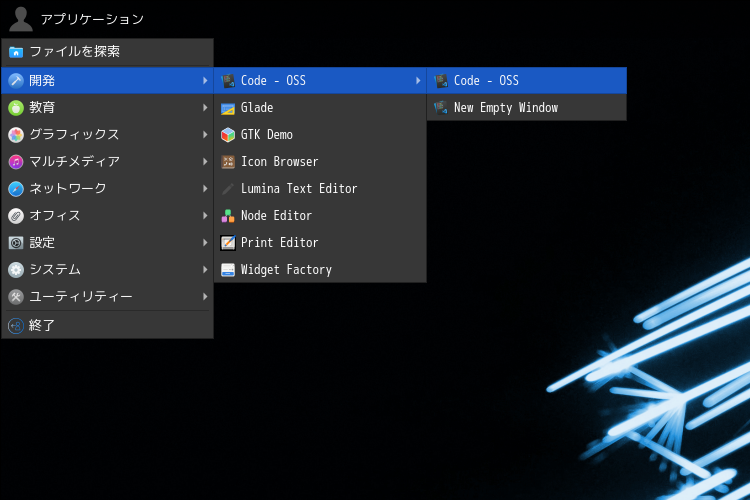Click the New Empty Window icon

pos(441,108)
